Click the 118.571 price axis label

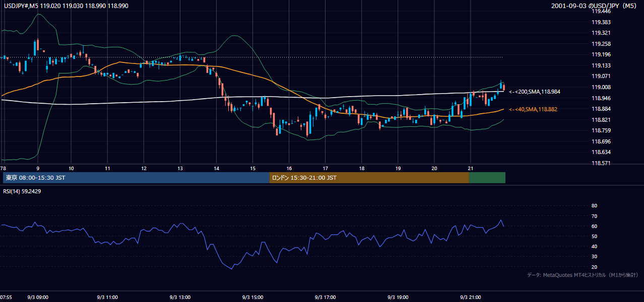click(602, 163)
